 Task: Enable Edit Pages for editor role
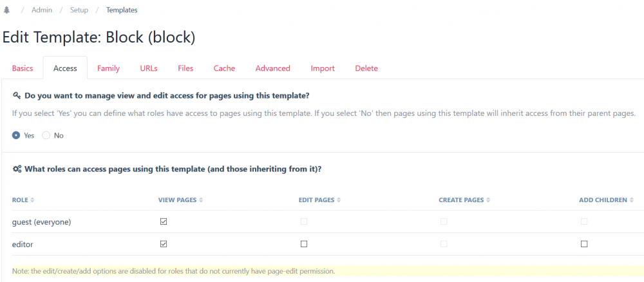(304, 244)
